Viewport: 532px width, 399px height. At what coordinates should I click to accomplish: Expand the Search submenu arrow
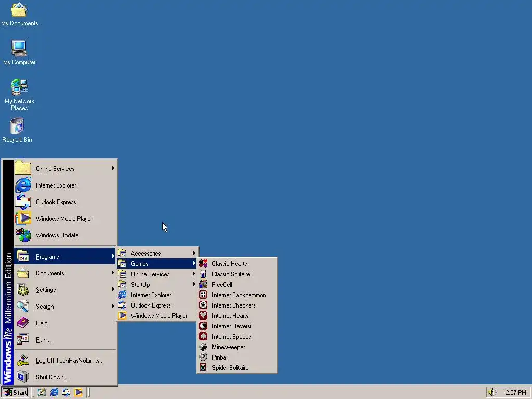click(113, 306)
